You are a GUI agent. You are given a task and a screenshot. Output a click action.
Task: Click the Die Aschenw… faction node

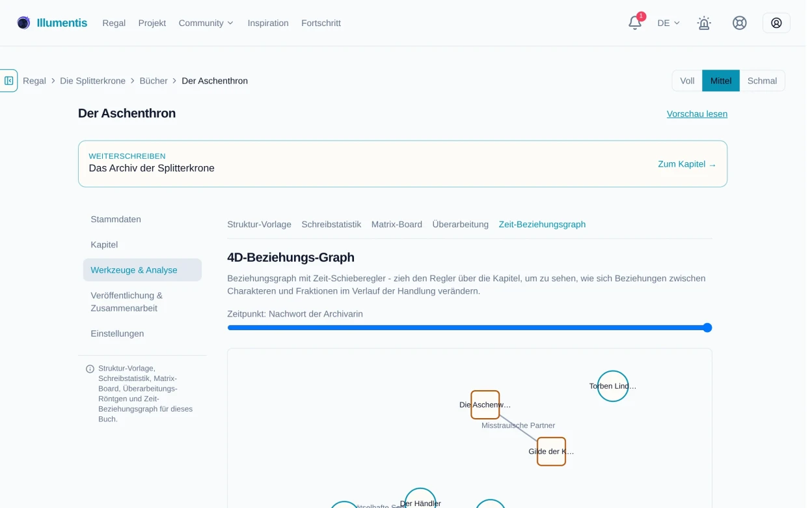485,404
